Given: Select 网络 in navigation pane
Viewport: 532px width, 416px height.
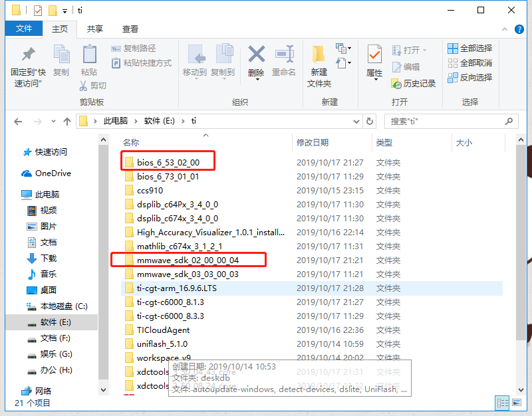Looking at the screenshot, I should click(43, 391).
